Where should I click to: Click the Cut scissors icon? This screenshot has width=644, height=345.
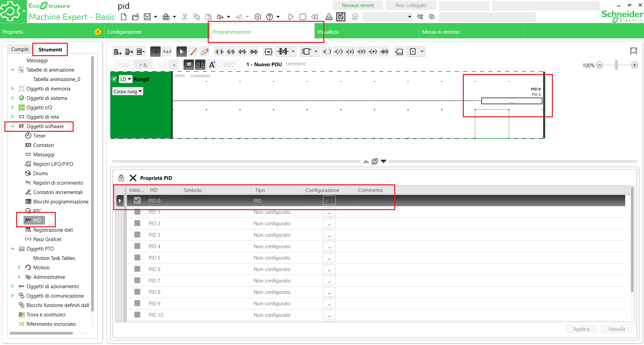185,17
